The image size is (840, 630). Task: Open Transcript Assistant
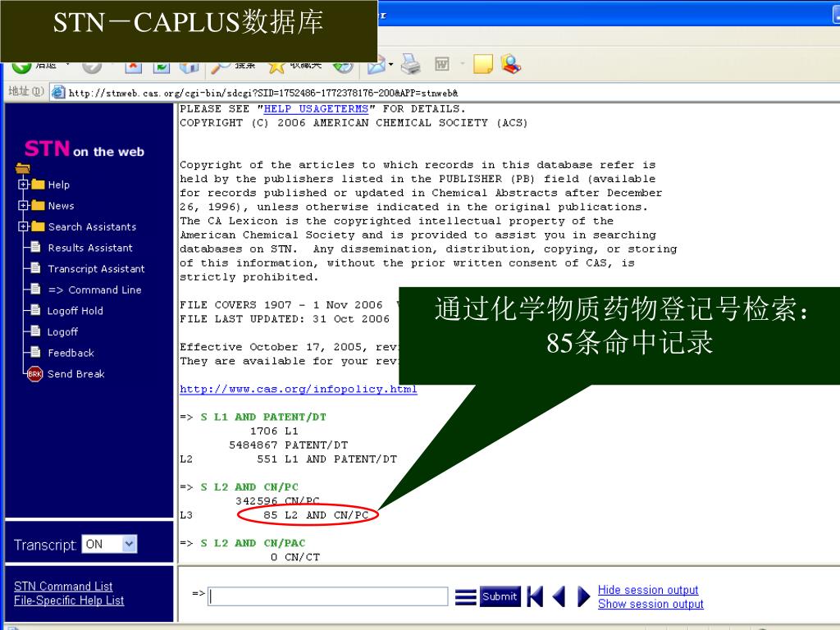point(97,269)
